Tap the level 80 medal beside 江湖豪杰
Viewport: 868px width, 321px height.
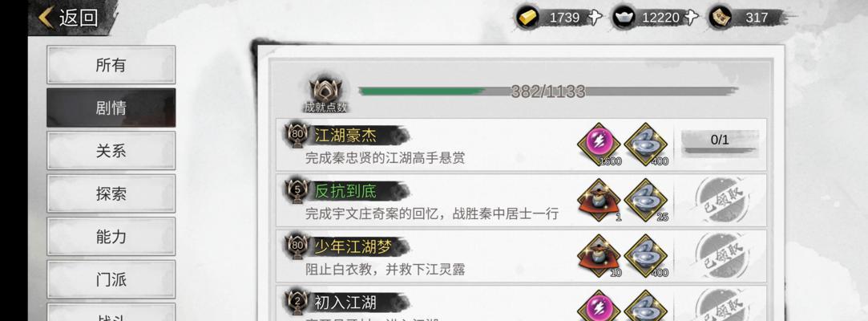pyautogui.click(x=297, y=136)
